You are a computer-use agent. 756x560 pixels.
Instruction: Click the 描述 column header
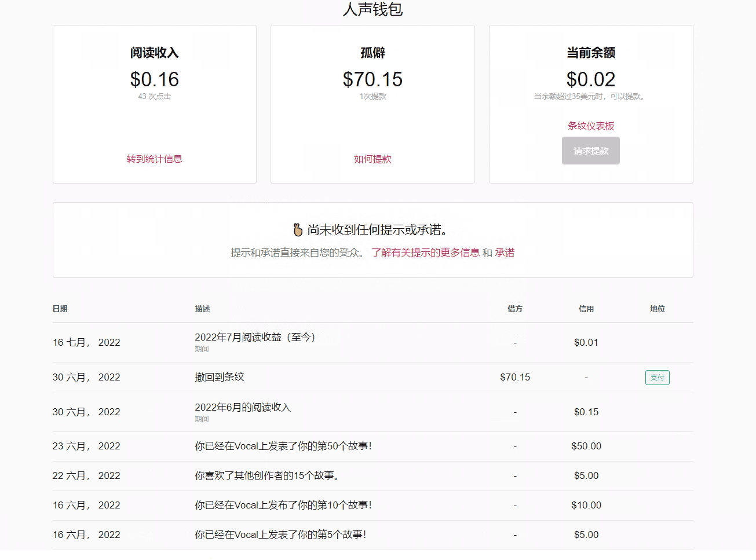coord(202,309)
